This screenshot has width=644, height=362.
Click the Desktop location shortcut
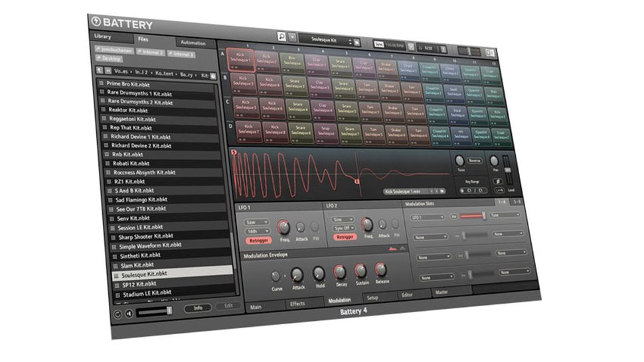click(109, 58)
